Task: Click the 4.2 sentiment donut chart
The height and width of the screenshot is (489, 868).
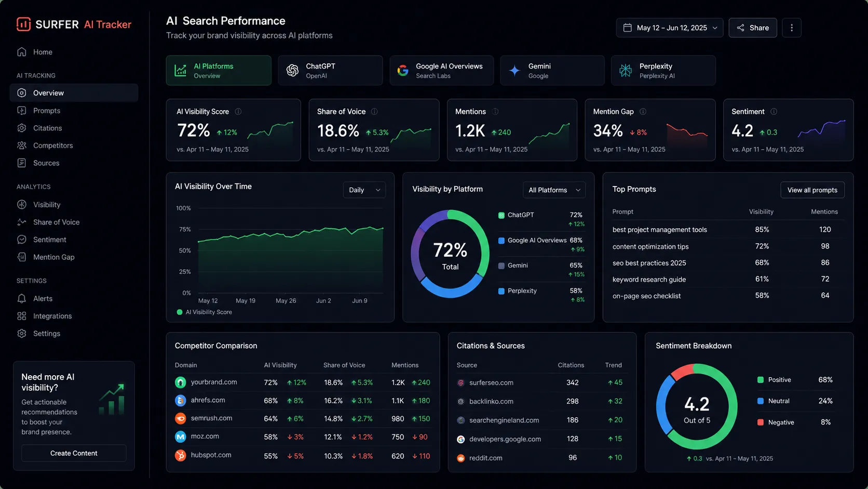Action: [x=697, y=406]
